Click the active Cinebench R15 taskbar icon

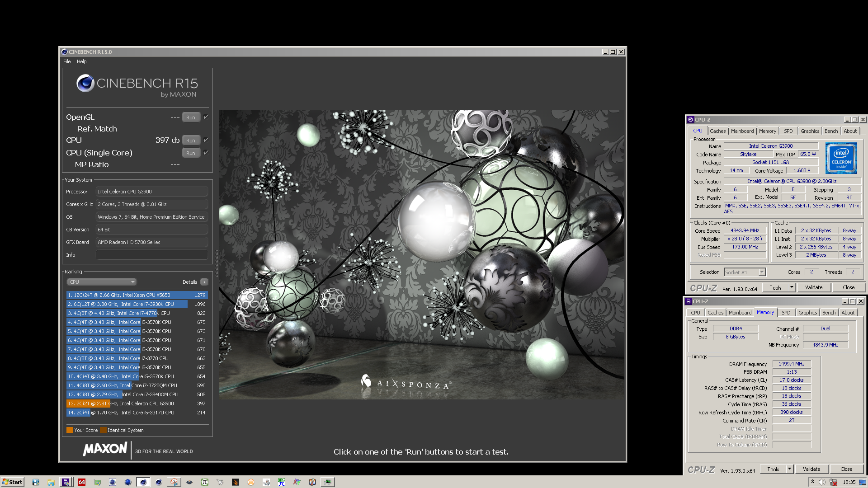(x=143, y=482)
